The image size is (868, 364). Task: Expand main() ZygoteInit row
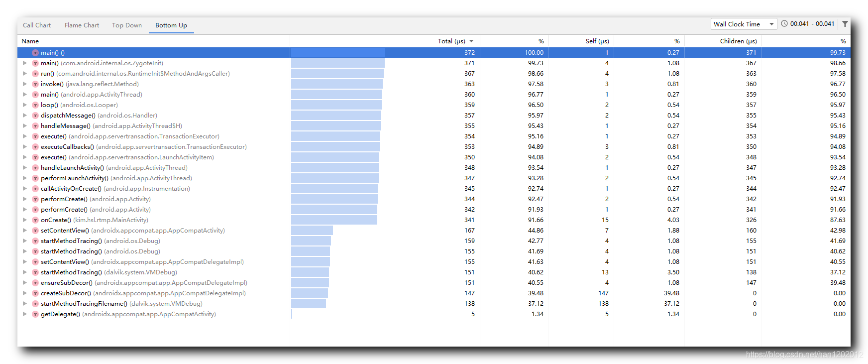[24, 63]
